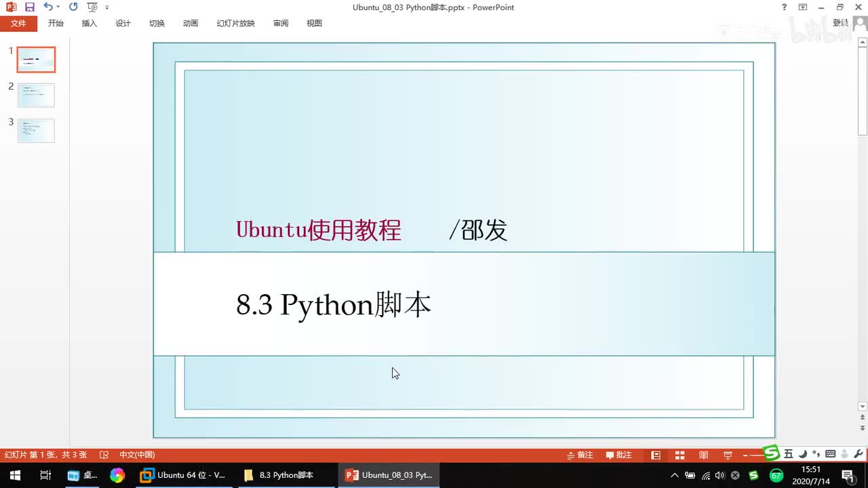
Task: Click the Save icon in quick access toolbar
Action: [x=29, y=7]
